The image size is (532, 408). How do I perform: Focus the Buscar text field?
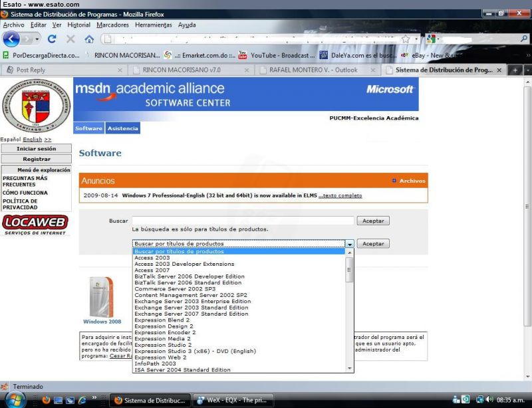pos(243,221)
